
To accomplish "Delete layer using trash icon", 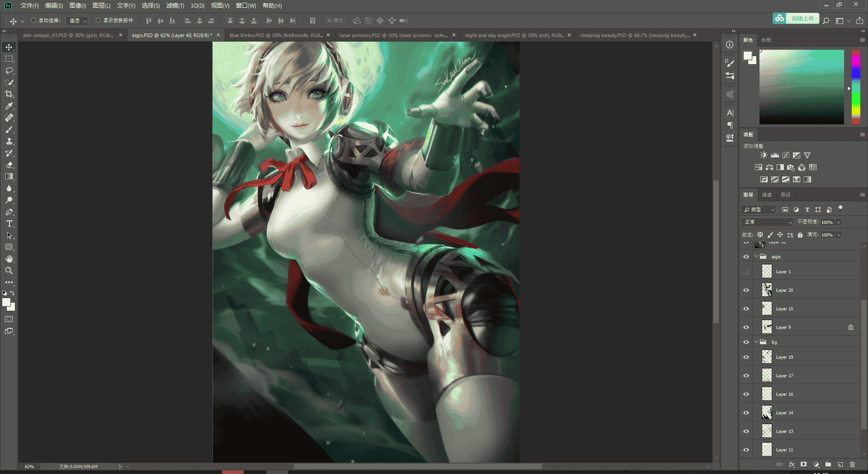I will click(853, 465).
